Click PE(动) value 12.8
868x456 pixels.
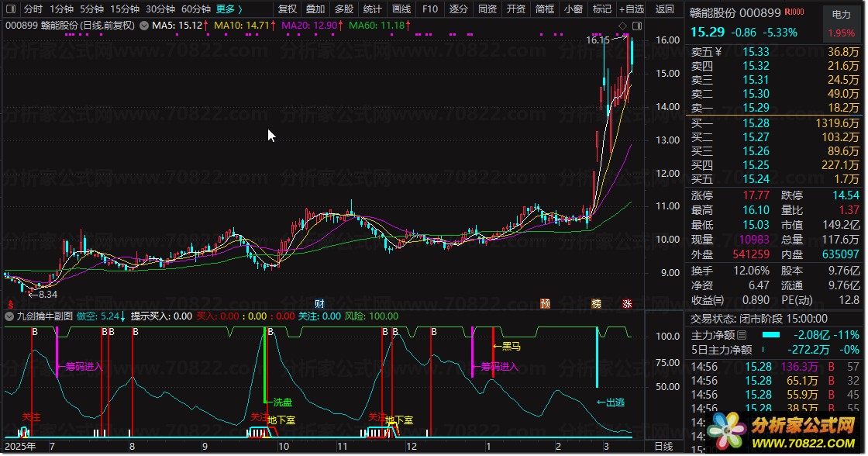pyautogui.click(x=849, y=300)
